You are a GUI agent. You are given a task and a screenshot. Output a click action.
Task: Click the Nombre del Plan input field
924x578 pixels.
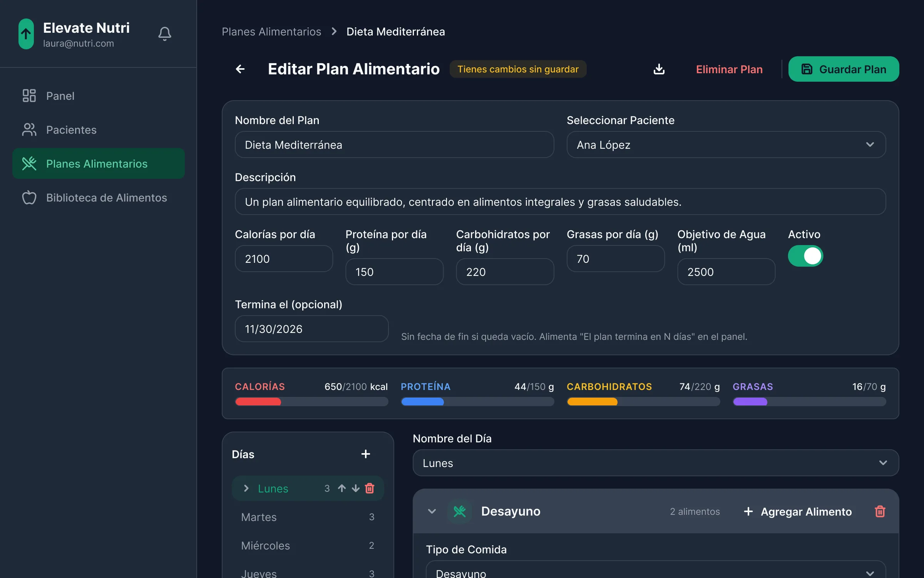(x=395, y=144)
